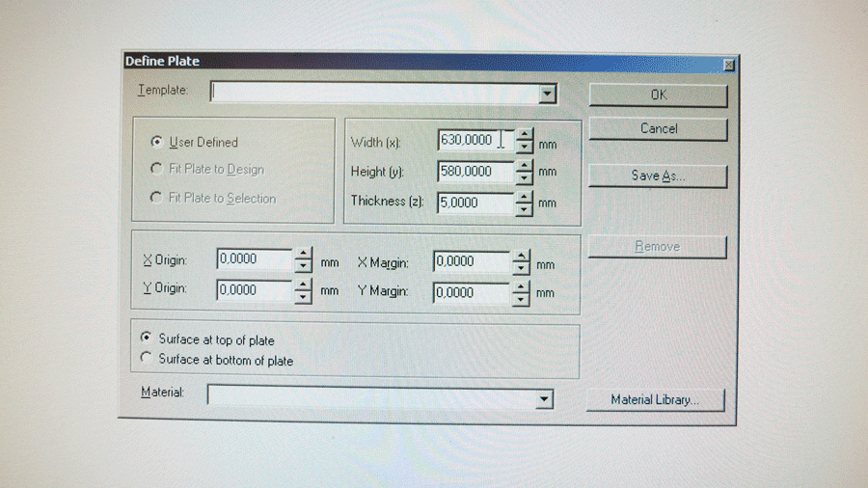Decrease X Origin with down arrow
This screenshot has height=488, width=868.
coord(304,265)
